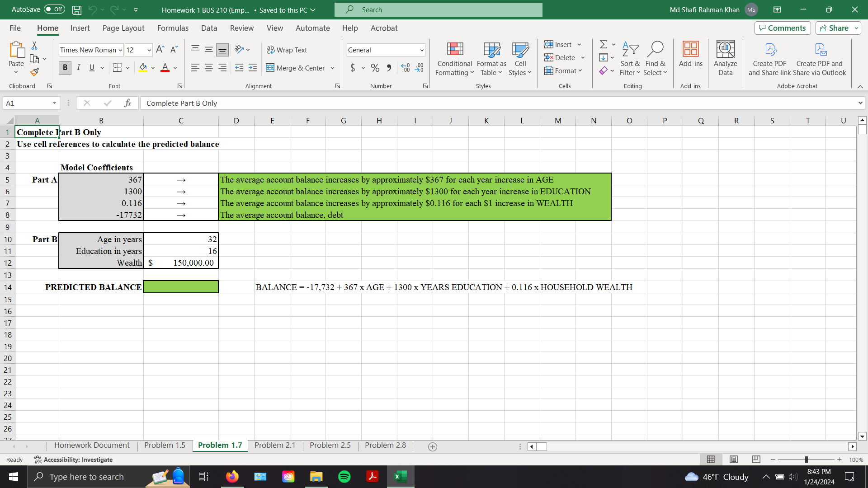Open the Problem 2.5 sheet tab
The height and width of the screenshot is (488, 868).
point(330,445)
